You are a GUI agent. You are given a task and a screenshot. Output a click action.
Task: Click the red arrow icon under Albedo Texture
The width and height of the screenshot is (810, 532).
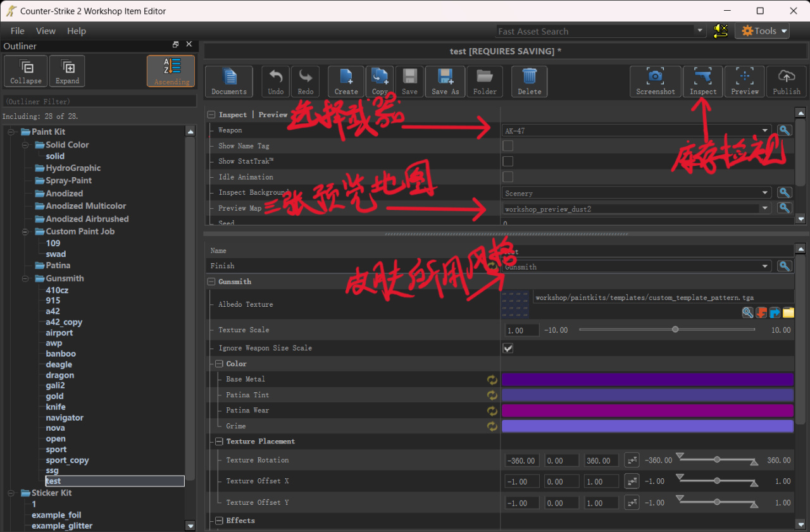(x=761, y=312)
